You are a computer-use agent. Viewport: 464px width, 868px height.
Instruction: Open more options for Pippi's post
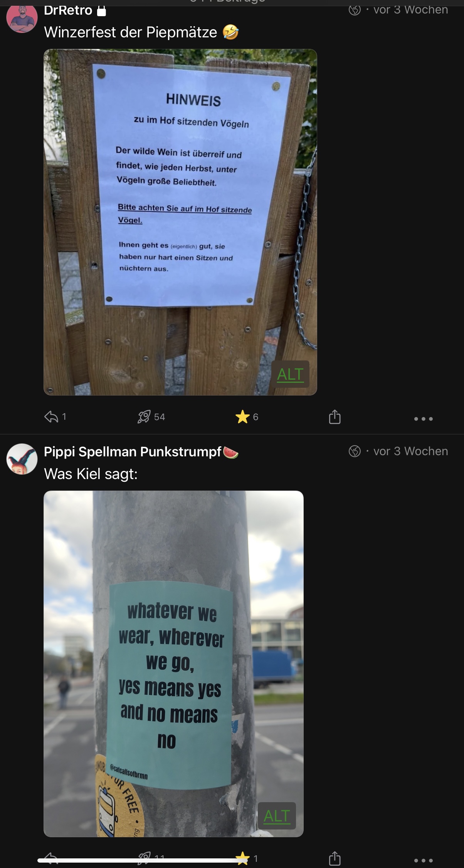click(424, 860)
